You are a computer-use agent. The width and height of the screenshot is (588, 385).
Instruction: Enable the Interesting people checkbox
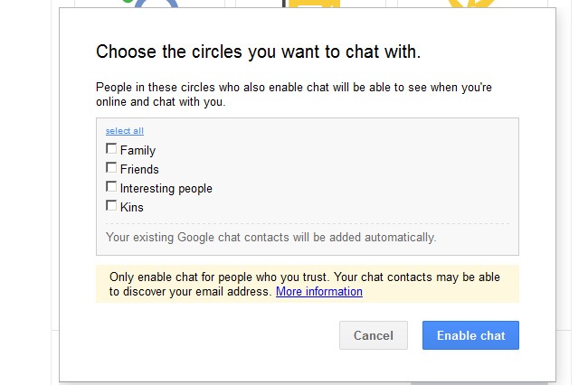click(x=111, y=187)
